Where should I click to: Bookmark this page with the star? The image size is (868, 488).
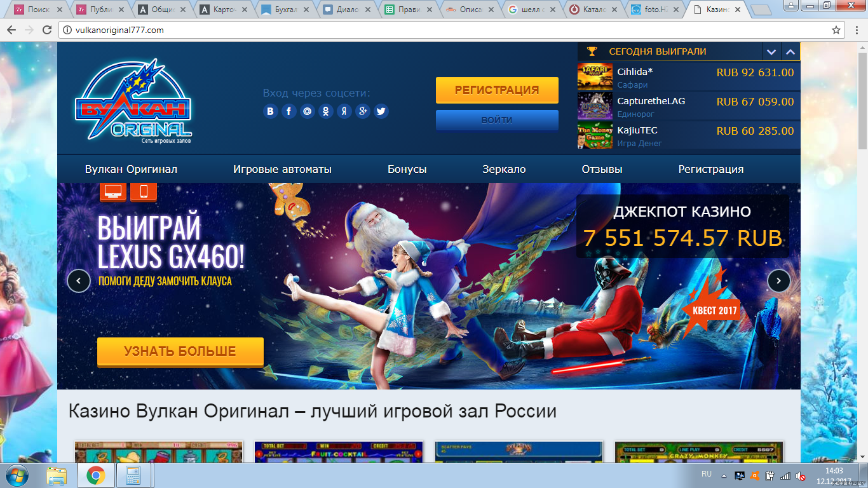[836, 30]
